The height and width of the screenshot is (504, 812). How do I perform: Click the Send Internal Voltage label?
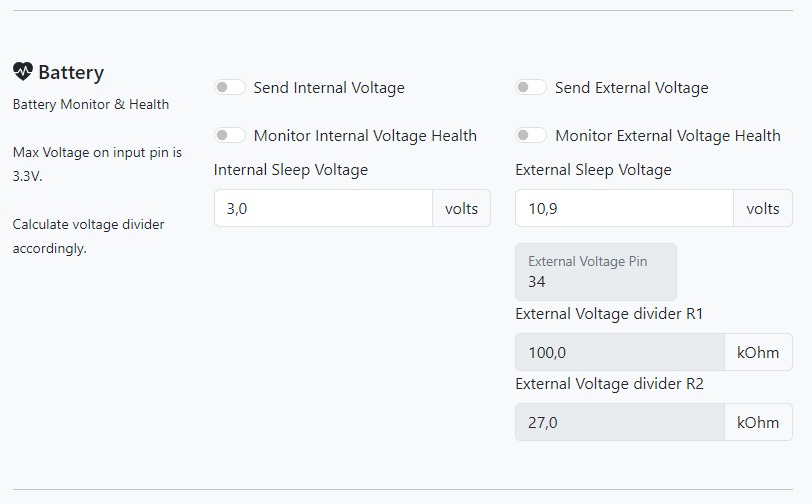coord(329,88)
